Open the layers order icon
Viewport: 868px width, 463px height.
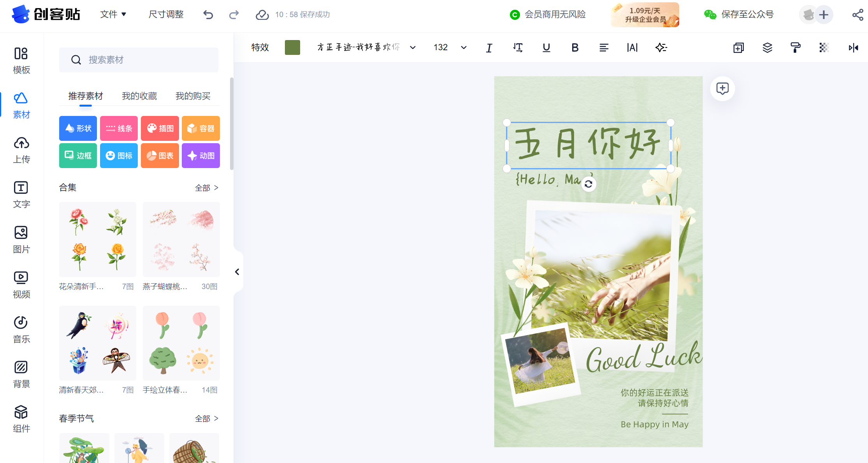click(767, 47)
